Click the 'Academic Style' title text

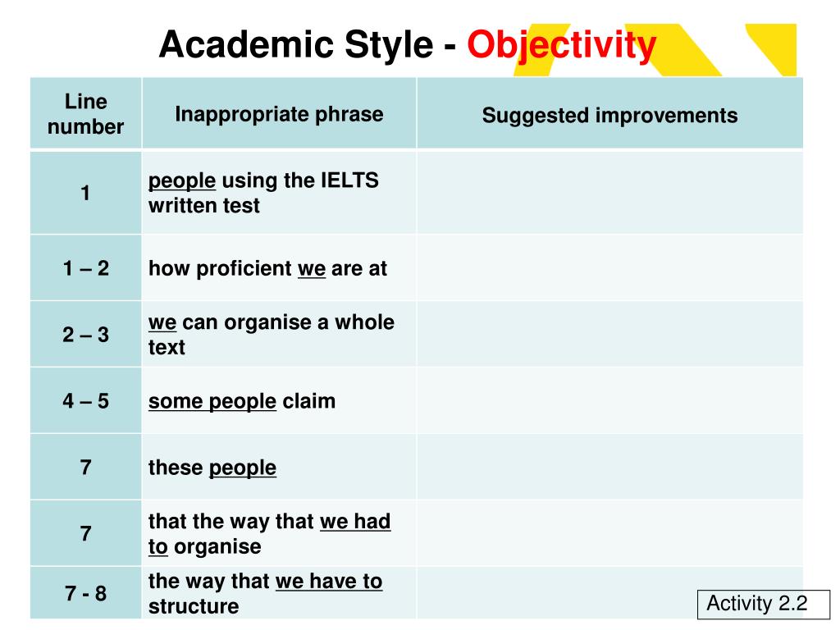click(295, 45)
